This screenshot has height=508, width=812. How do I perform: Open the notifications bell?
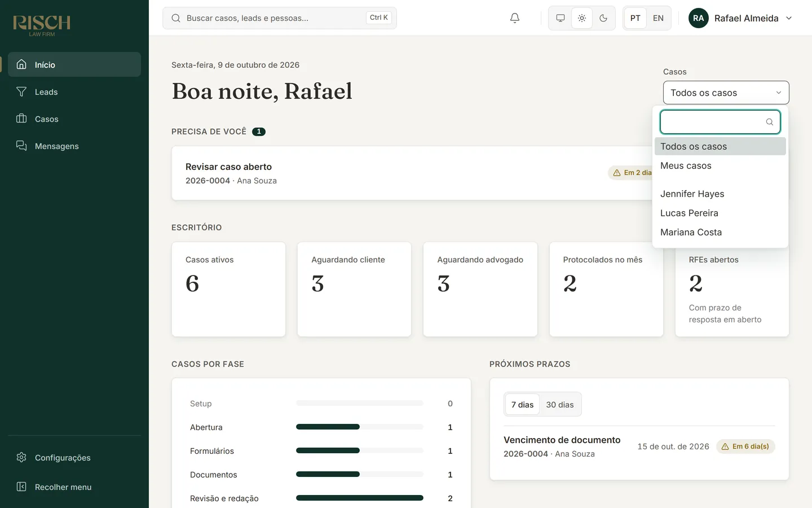coord(514,18)
